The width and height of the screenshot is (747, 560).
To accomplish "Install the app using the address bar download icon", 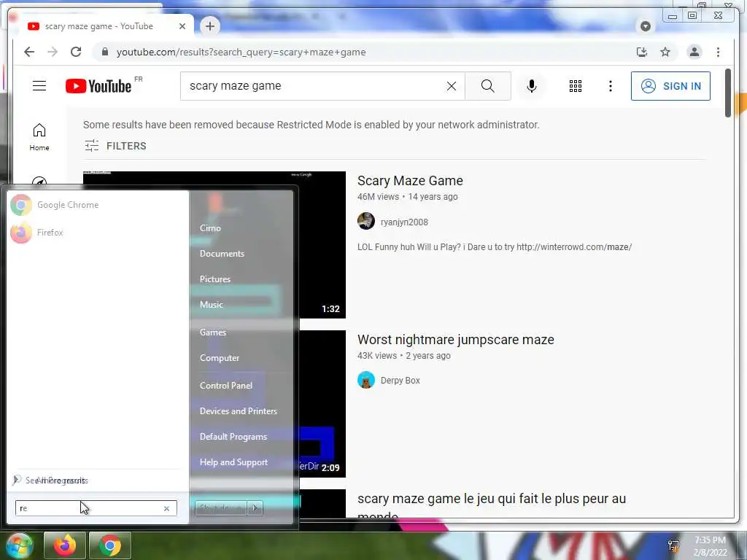I will (642, 52).
